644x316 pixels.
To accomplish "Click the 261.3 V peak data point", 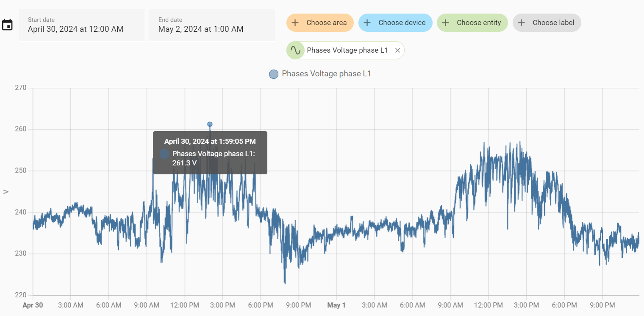I will 210,124.
